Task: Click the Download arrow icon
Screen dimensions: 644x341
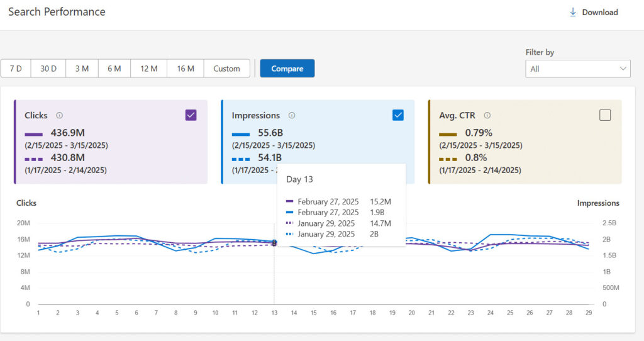Action: [573, 12]
